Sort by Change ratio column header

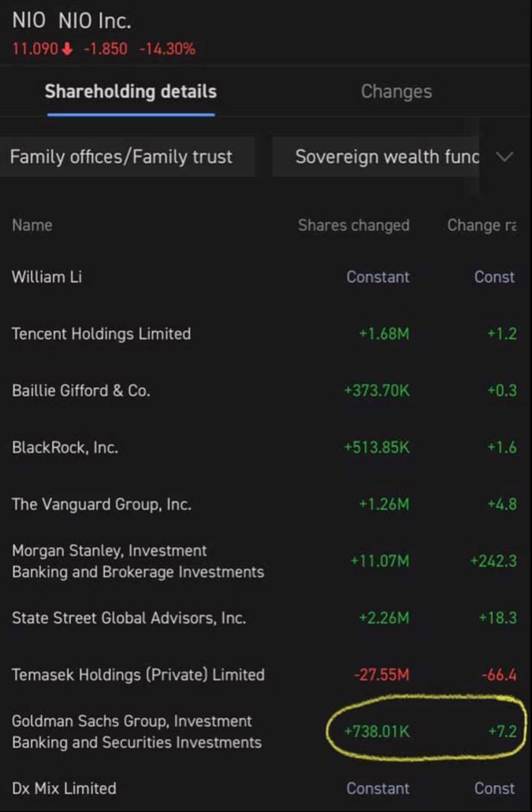click(x=482, y=225)
